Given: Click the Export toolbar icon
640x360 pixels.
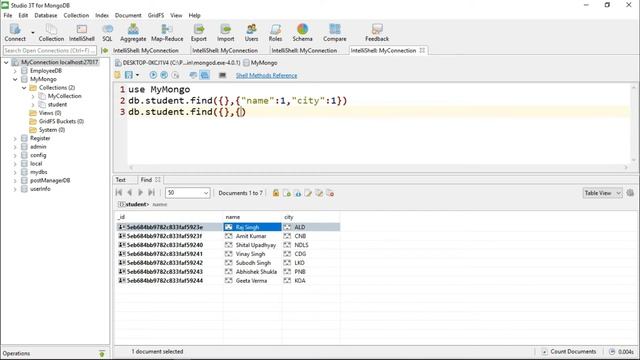Looking at the screenshot, I should point(199,32).
